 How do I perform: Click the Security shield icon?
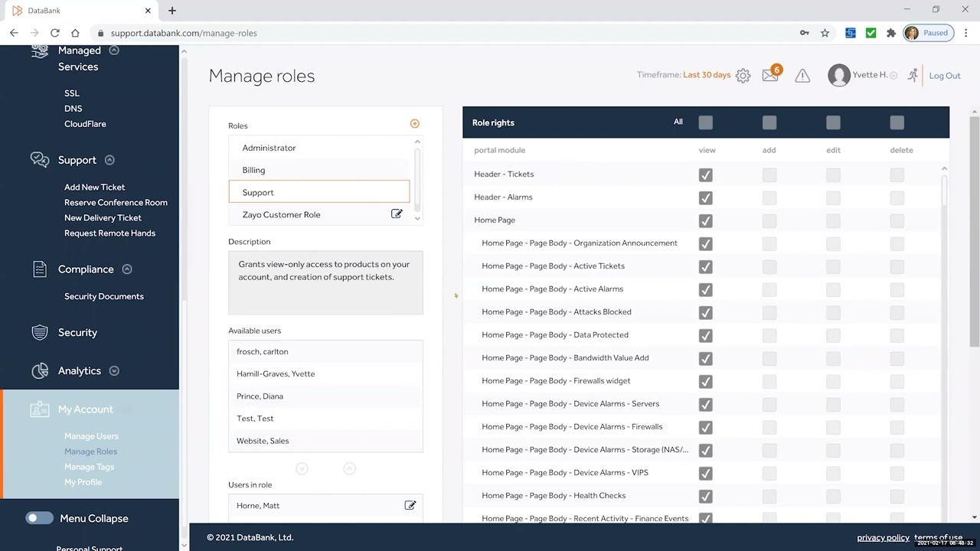click(40, 332)
